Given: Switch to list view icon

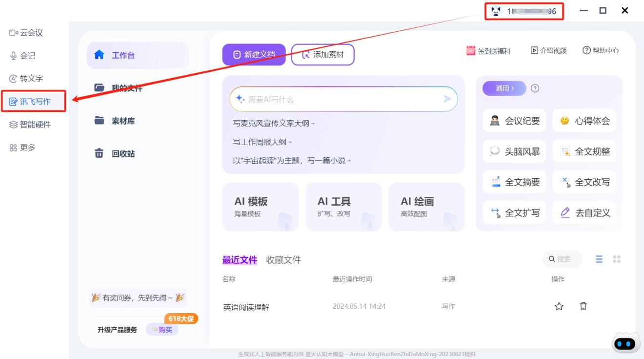Looking at the screenshot, I should click(x=599, y=259).
